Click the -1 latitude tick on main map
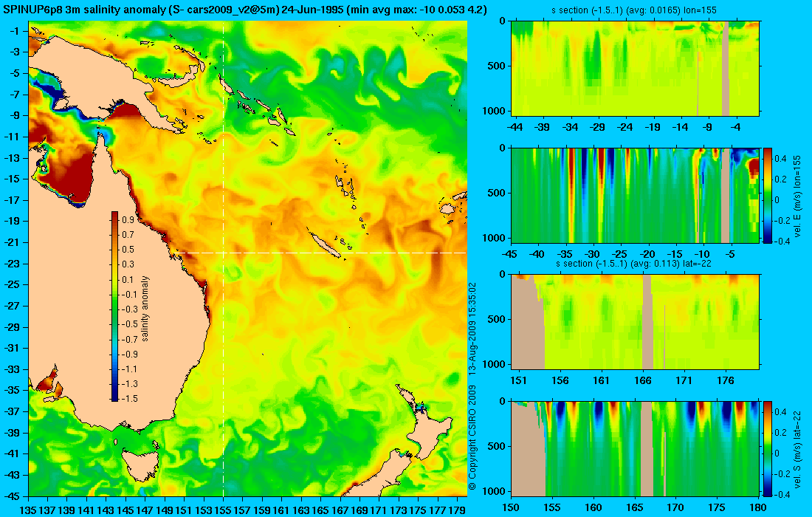This screenshot has height=517, width=812. click(x=14, y=30)
